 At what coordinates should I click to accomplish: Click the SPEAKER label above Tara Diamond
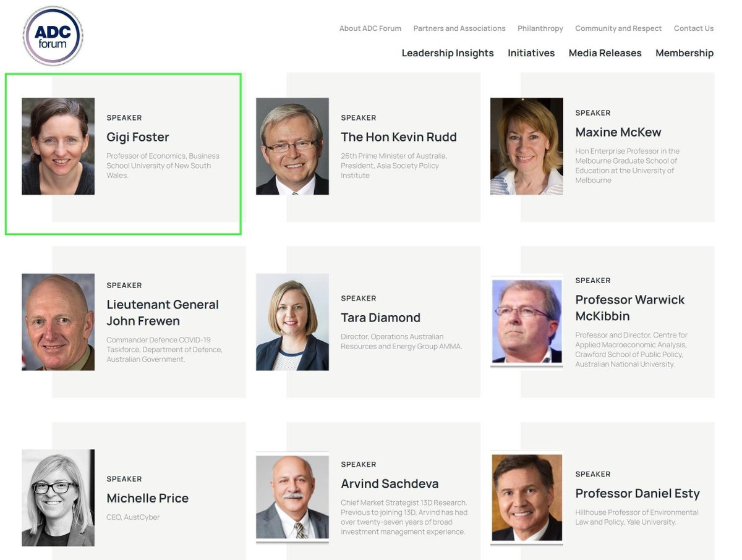(x=359, y=299)
